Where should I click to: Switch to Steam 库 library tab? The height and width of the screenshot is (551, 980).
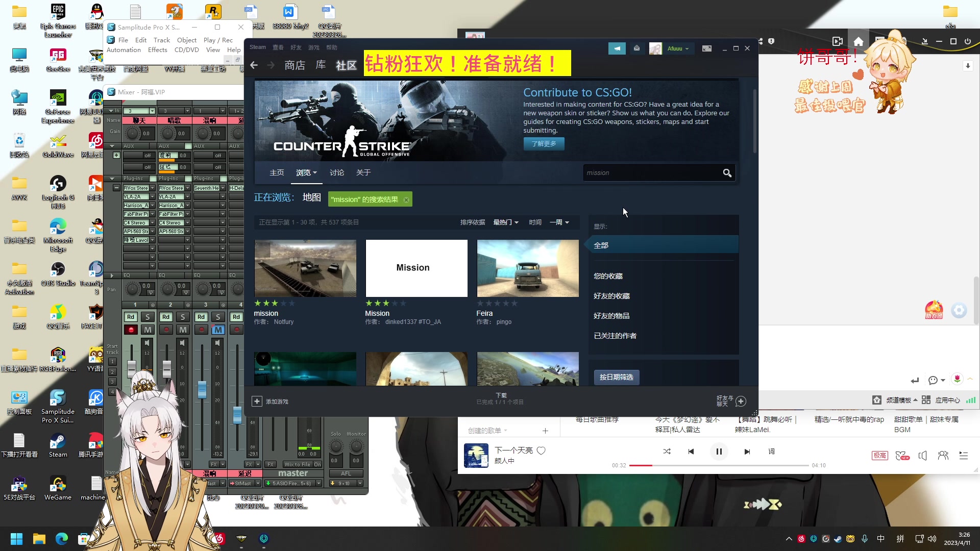click(x=321, y=65)
